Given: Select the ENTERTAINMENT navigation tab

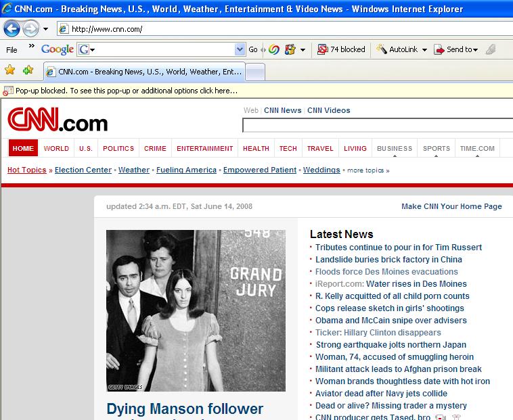Looking at the screenshot, I should click(204, 149).
